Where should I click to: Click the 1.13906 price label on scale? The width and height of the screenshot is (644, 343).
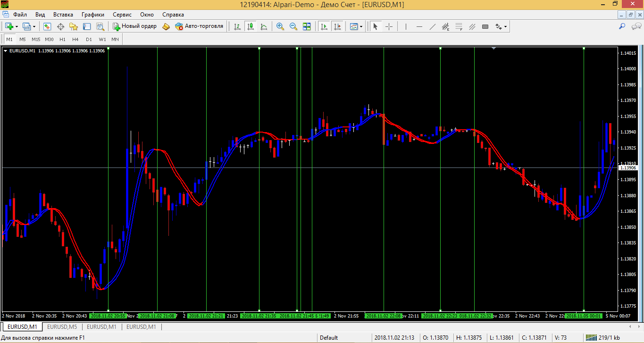click(x=627, y=167)
